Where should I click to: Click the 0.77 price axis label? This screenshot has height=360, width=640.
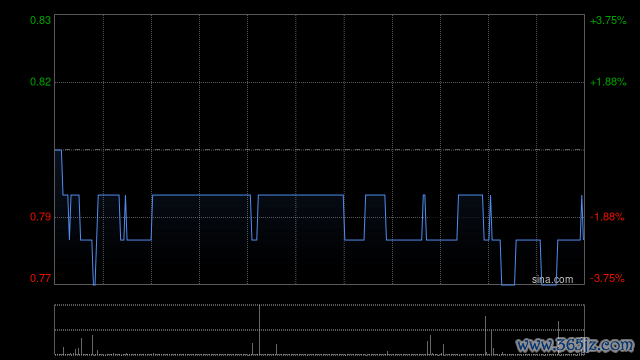coord(40,278)
